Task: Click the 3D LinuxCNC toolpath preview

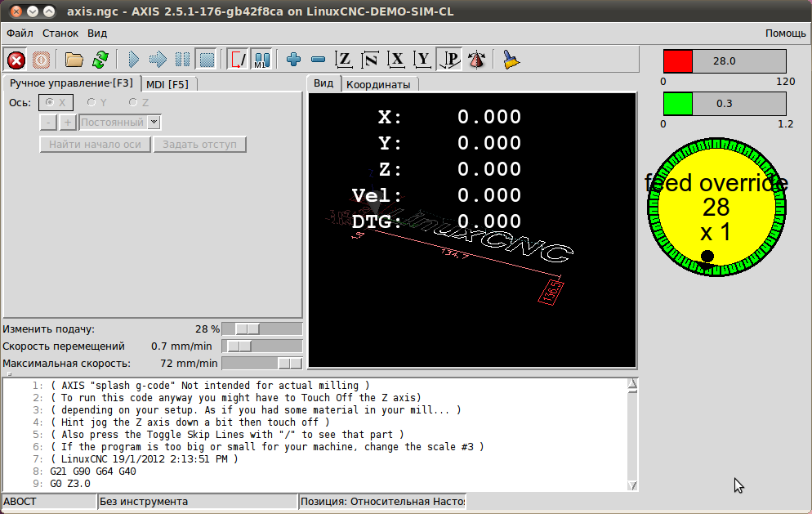Action: [x=472, y=230]
